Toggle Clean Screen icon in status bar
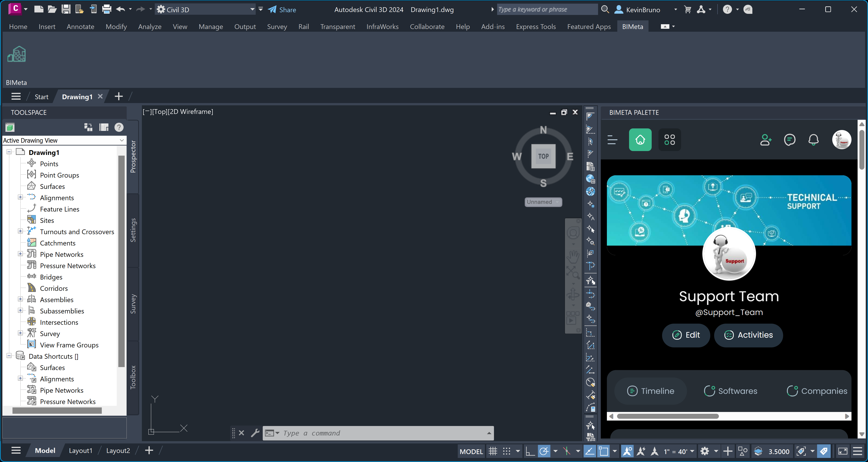The width and height of the screenshot is (868, 462). tap(843, 451)
